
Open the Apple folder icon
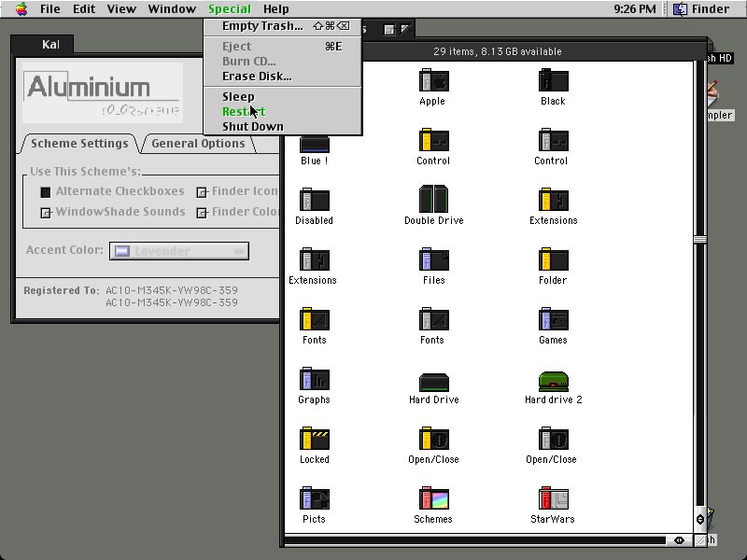(x=433, y=80)
